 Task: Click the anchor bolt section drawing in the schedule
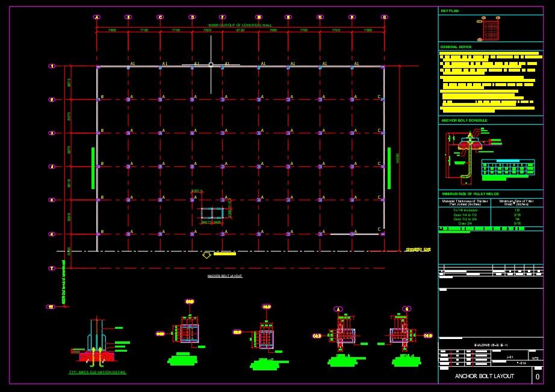click(462, 154)
